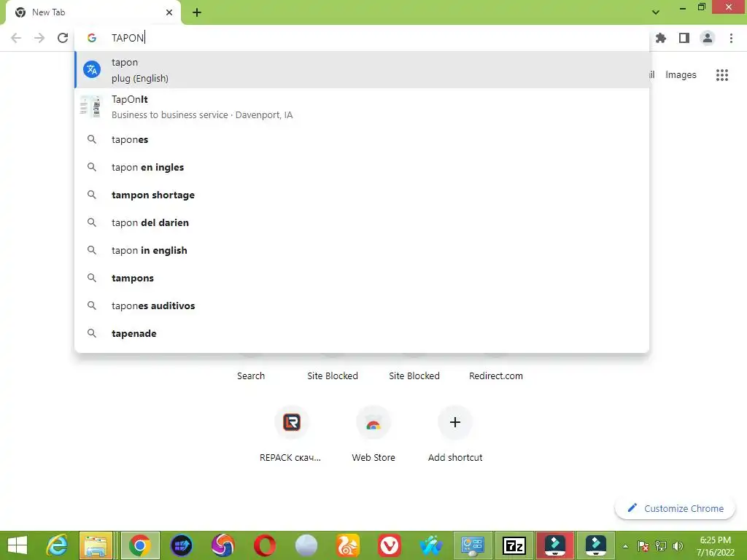Choose the tampons suggestion
The width and height of the screenshot is (747, 560).
[362, 278]
